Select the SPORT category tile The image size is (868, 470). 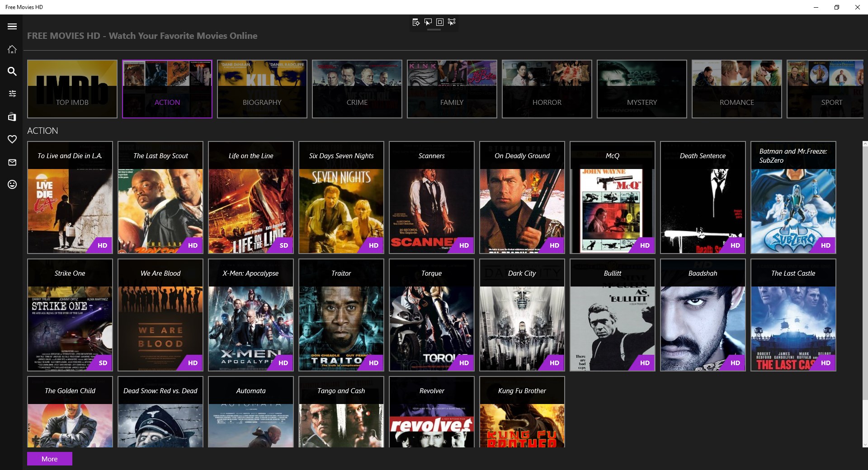point(825,89)
